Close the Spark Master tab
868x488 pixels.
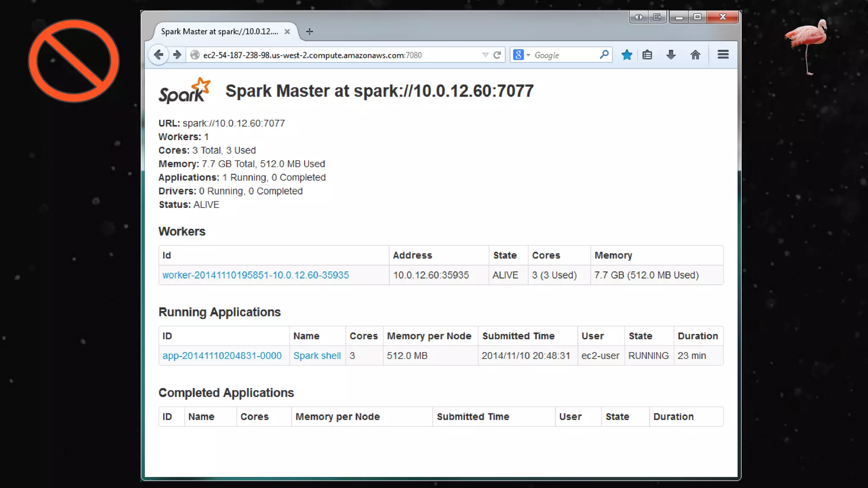287,32
